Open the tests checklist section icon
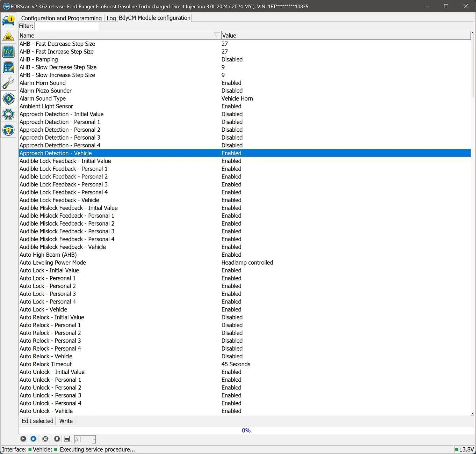 [x=8, y=67]
